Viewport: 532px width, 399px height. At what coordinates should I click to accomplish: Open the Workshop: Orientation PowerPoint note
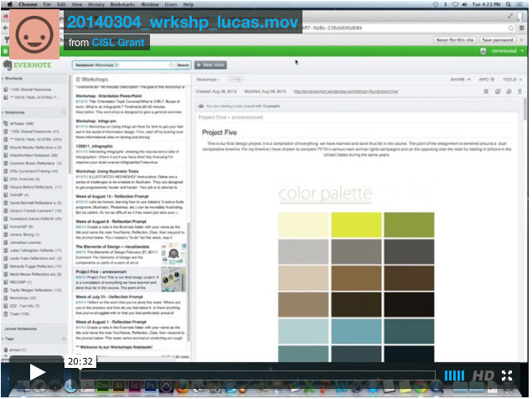click(x=130, y=104)
